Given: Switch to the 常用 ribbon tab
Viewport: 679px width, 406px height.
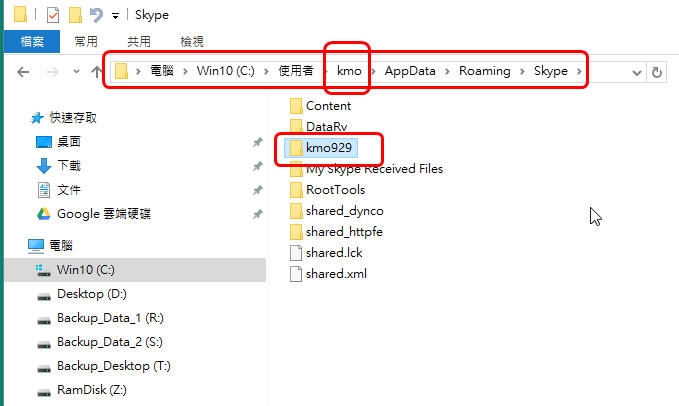Looking at the screenshot, I should tap(86, 42).
